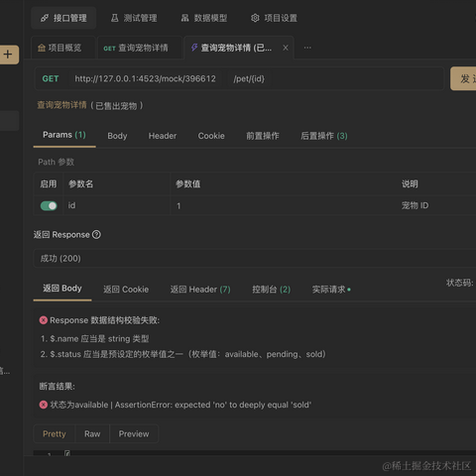Image resolution: width=476 pixels, height=476 pixels.
Task: Select the 返回 Header (7) tab
Action: [x=200, y=290]
